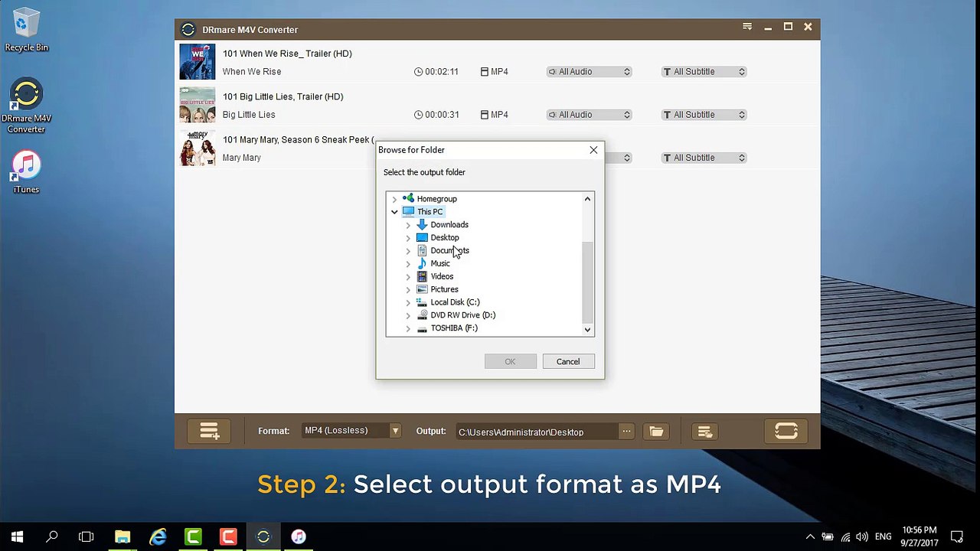Show hidden system tray icons
This screenshot has width=980, height=551.
tap(810, 536)
